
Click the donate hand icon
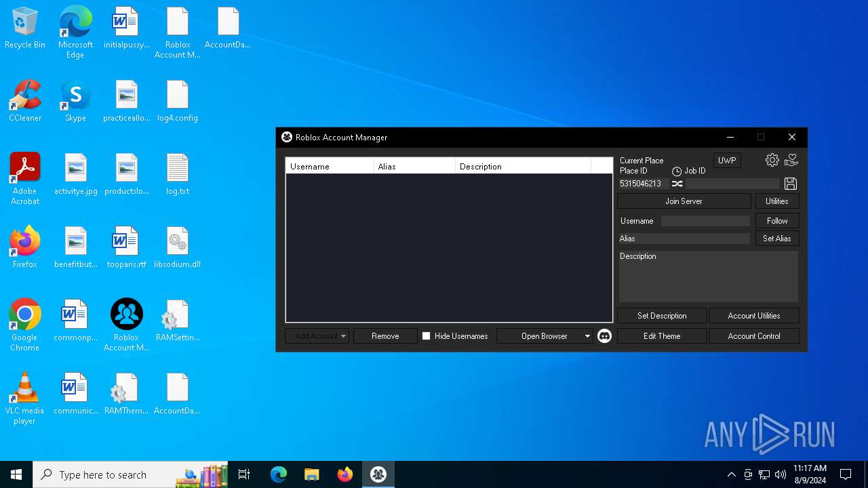[x=791, y=160]
